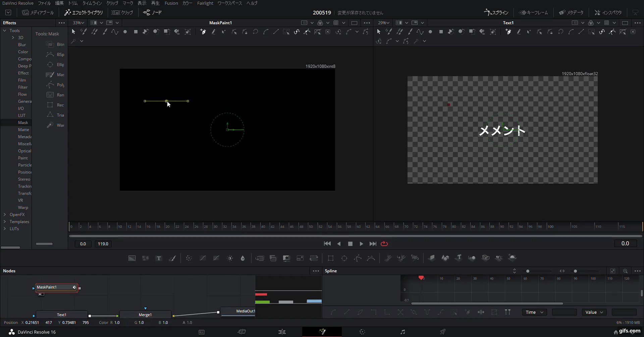The width and height of the screenshot is (644, 337).
Task: Enable loop playback in the transport controls
Action: (x=384, y=244)
